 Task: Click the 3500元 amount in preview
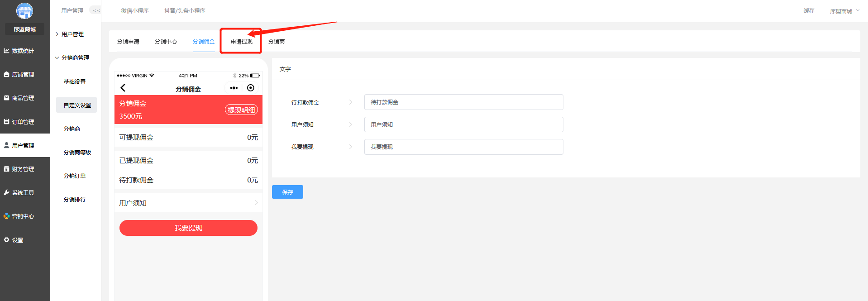coord(131,116)
